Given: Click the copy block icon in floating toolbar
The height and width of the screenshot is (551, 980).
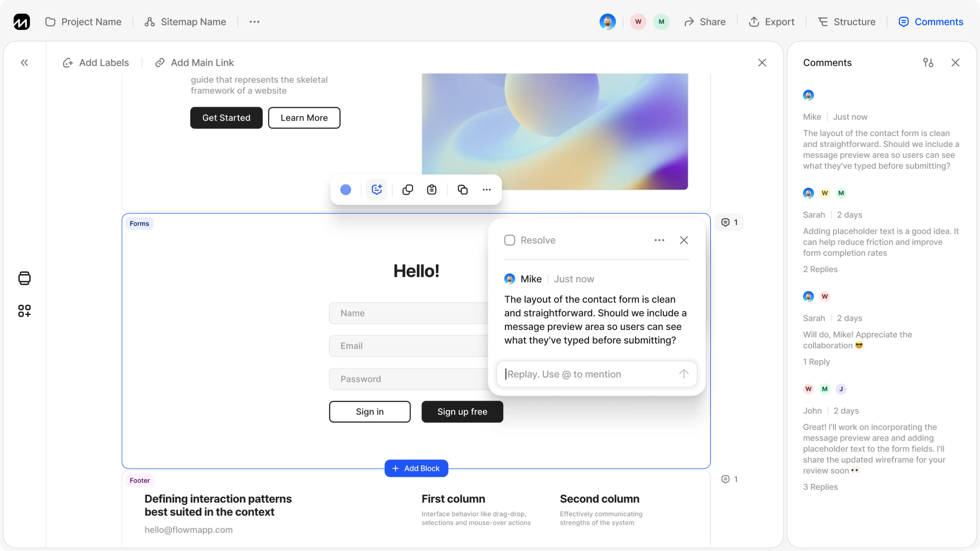Looking at the screenshot, I should (x=408, y=189).
